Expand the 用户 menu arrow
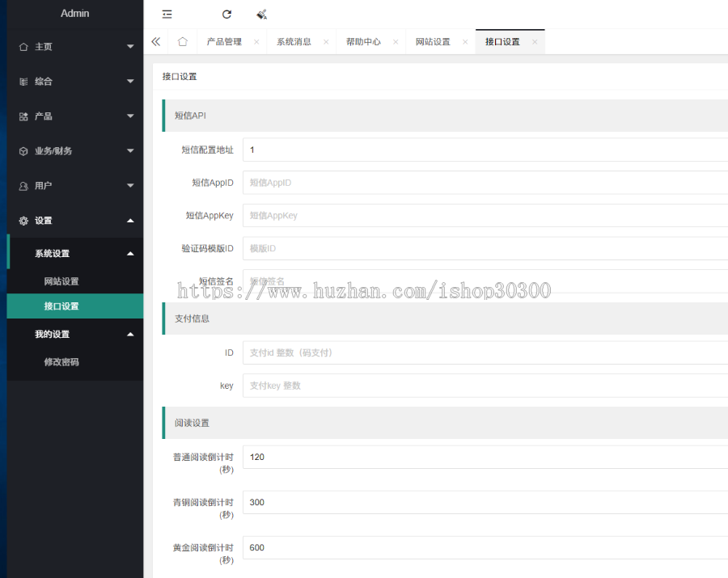Image resolution: width=728 pixels, height=578 pixels. 130,186
